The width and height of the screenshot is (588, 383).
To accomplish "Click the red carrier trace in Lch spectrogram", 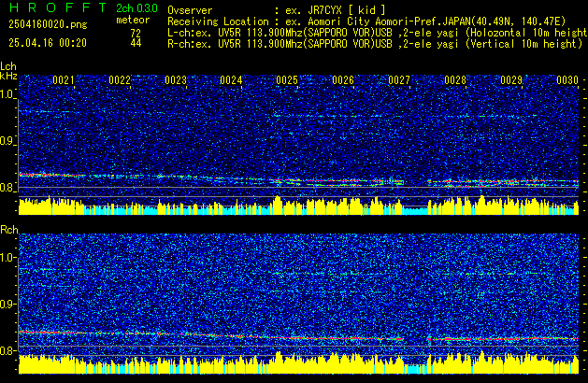I will pyautogui.click(x=298, y=179).
